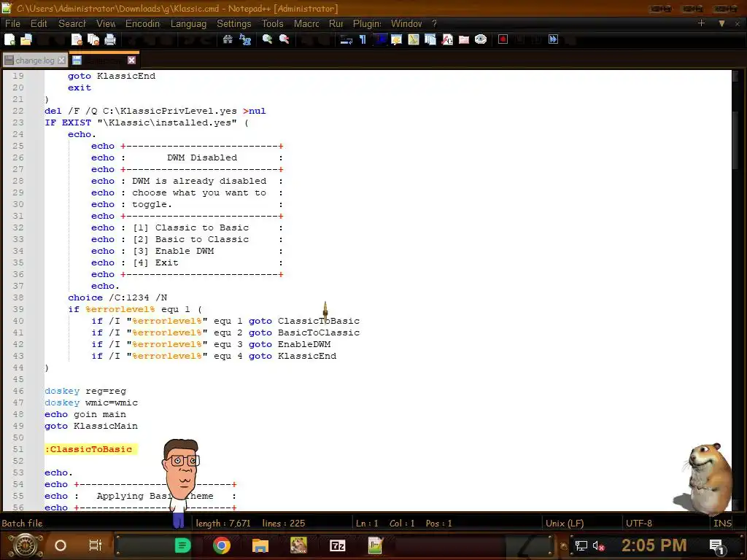
Task: Open the notification center icon
Action: point(716,545)
